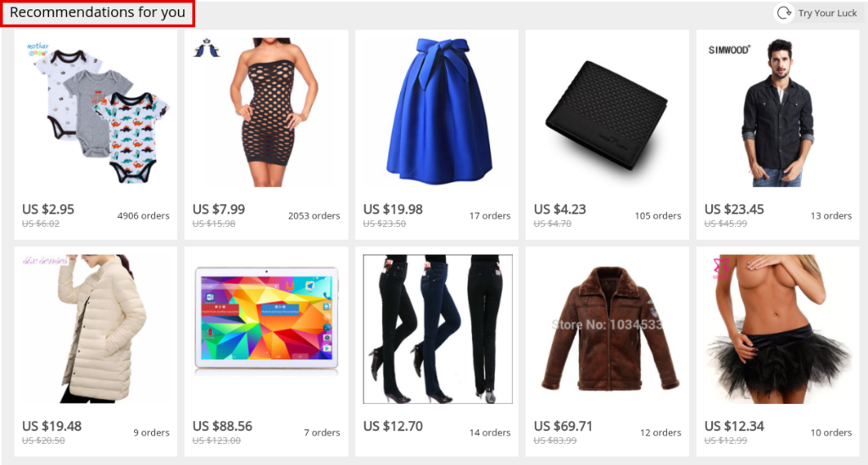Screen dimensions: 868x465
Task: Click the SIMWOOD brand logo
Action: point(729,50)
